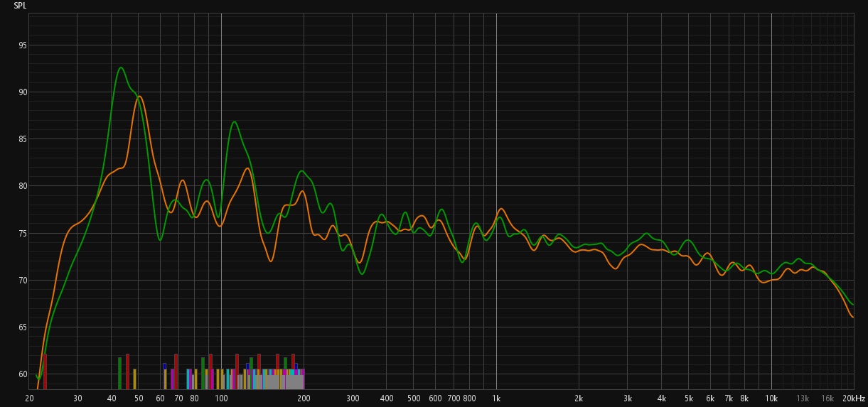Viewport: 868px width, 407px height.
Task: Click the 75 dB label on SPL axis
Action: [x=22, y=234]
